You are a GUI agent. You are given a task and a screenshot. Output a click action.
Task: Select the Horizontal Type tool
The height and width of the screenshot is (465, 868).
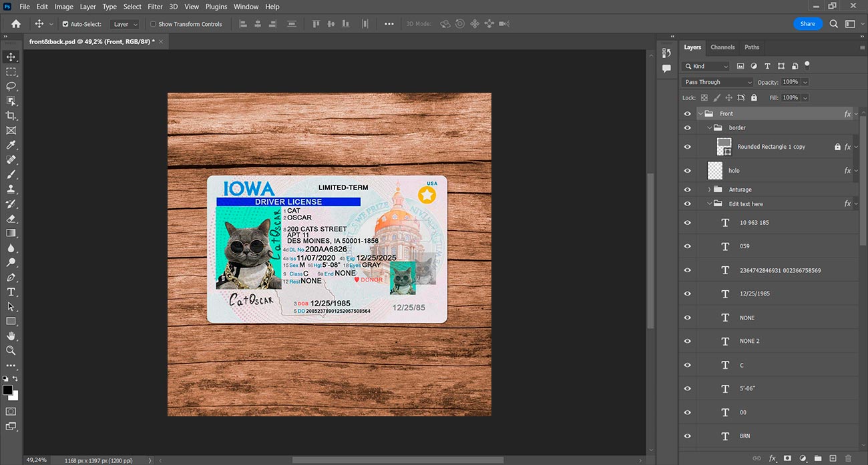point(11,292)
